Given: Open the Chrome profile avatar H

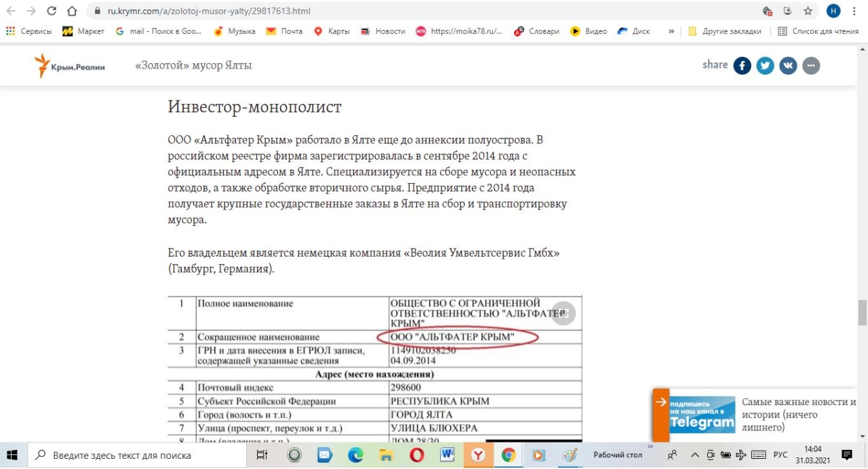Looking at the screenshot, I should pyautogui.click(x=833, y=11).
